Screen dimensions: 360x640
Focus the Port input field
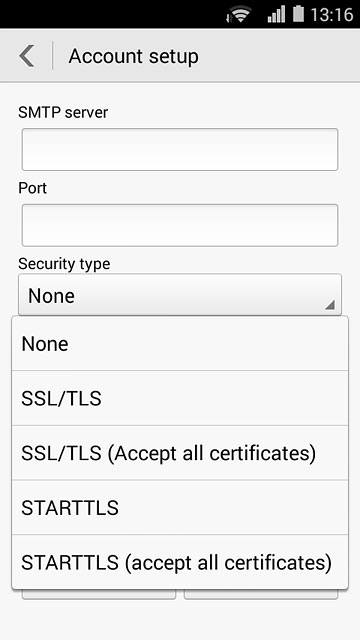click(x=180, y=225)
